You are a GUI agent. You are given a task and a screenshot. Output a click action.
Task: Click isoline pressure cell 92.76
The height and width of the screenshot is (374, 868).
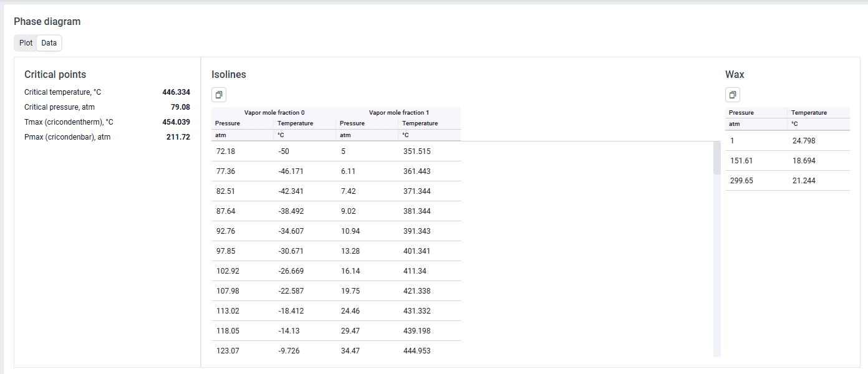[x=243, y=231]
